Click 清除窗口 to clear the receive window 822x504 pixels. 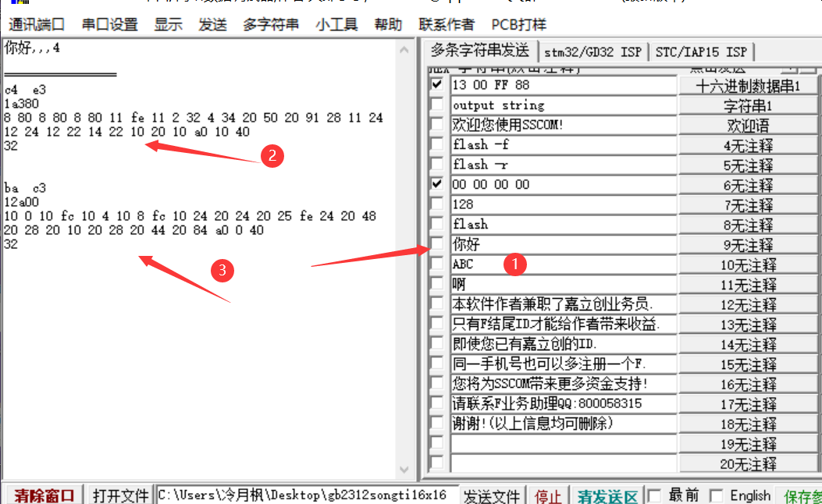pyautogui.click(x=43, y=495)
